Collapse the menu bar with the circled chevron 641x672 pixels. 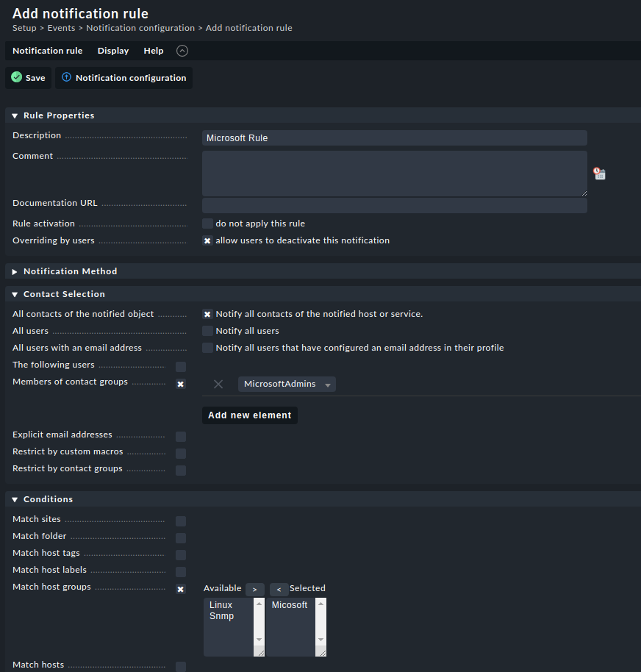tap(182, 51)
